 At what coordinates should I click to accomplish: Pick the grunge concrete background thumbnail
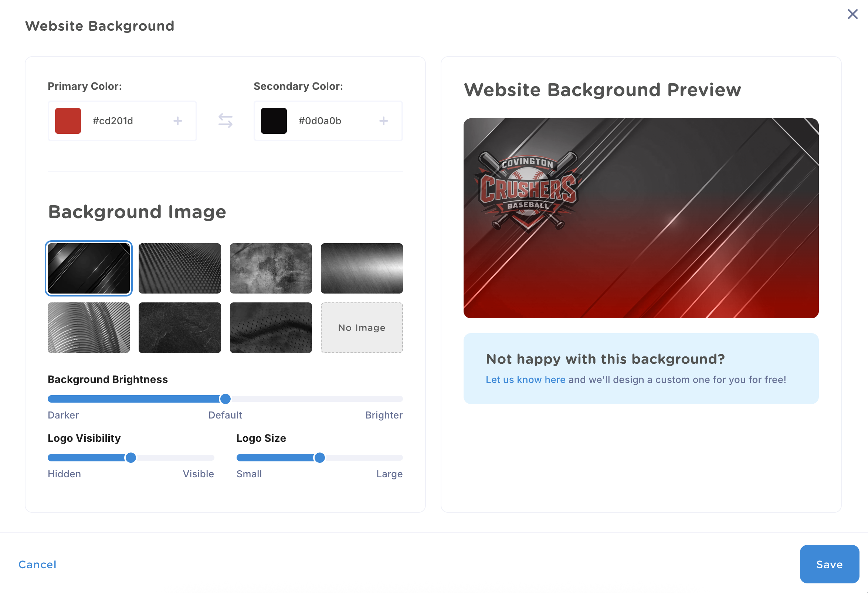click(271, 268)
